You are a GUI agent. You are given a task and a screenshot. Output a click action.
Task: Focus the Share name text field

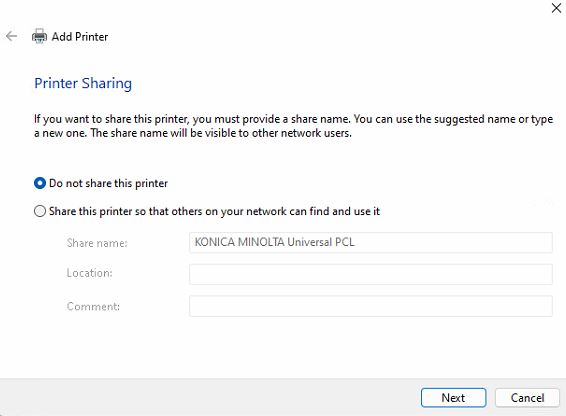click(371, 242)
